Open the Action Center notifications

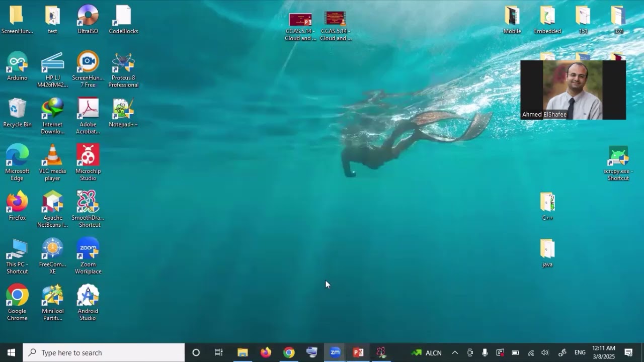628,352
